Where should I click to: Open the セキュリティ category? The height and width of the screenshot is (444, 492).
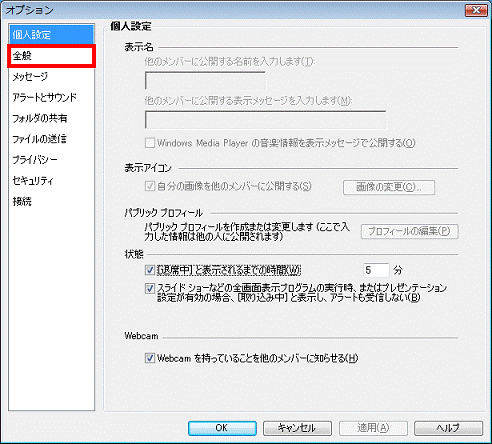52,180
